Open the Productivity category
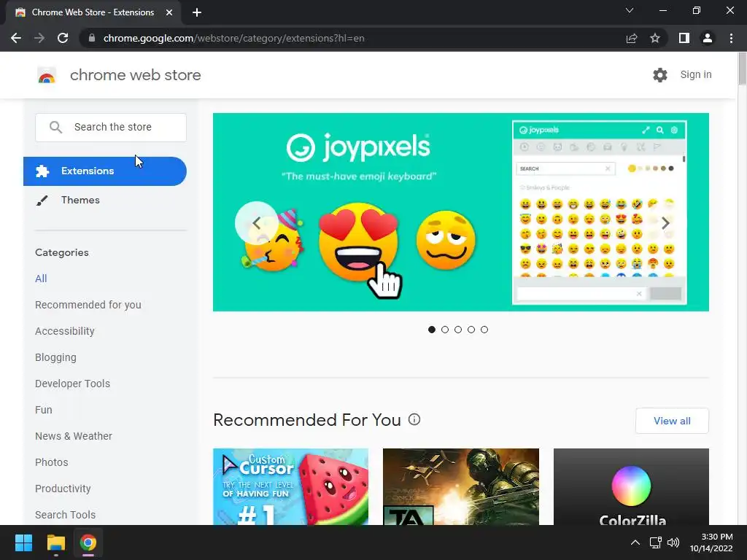This screenshot has height=560, width=747. point(63,489)
